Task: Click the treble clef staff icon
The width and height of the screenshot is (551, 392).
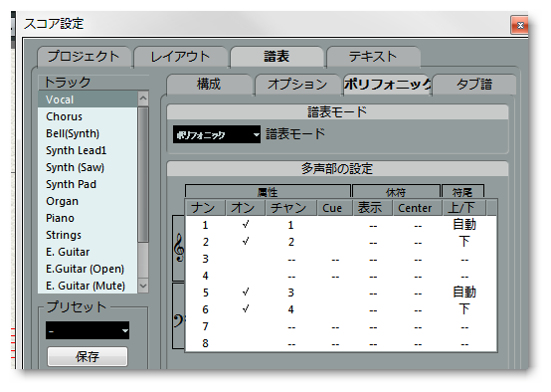Action: point(179,248)
